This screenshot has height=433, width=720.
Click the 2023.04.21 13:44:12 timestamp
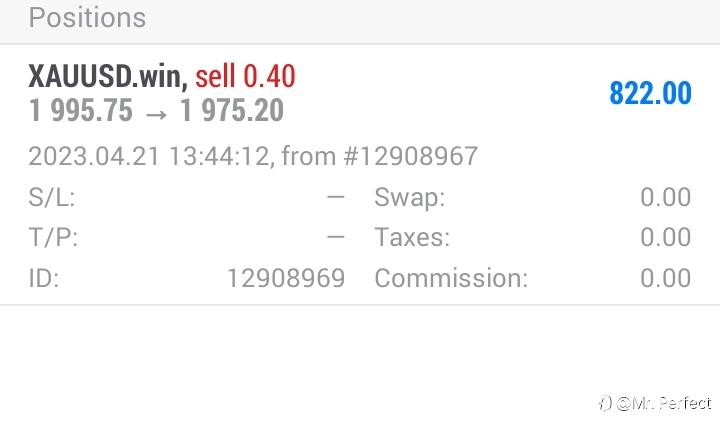(x=149, y=156)
